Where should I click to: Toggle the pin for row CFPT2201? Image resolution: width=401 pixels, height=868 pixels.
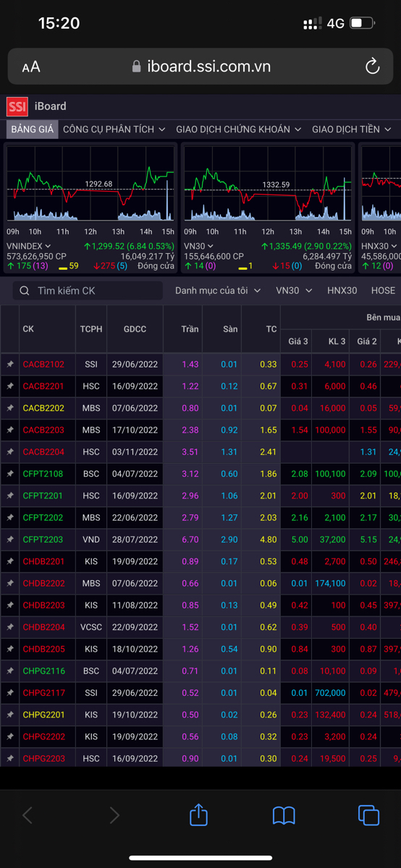10,495
